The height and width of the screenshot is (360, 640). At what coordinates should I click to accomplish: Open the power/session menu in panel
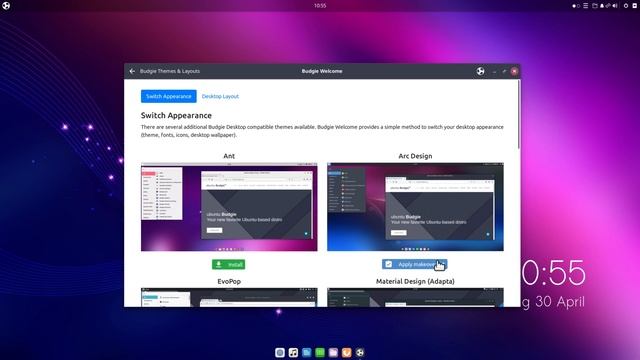(626, 6)
